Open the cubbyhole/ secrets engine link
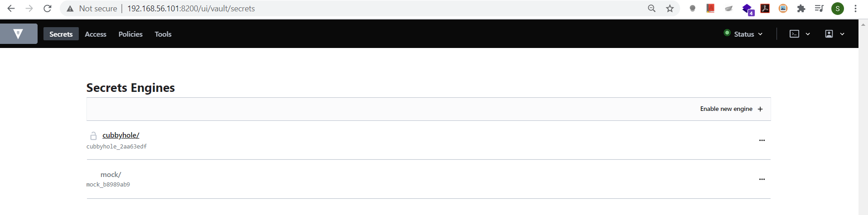Viewport: 868px width, 215px height. point(121,135)
